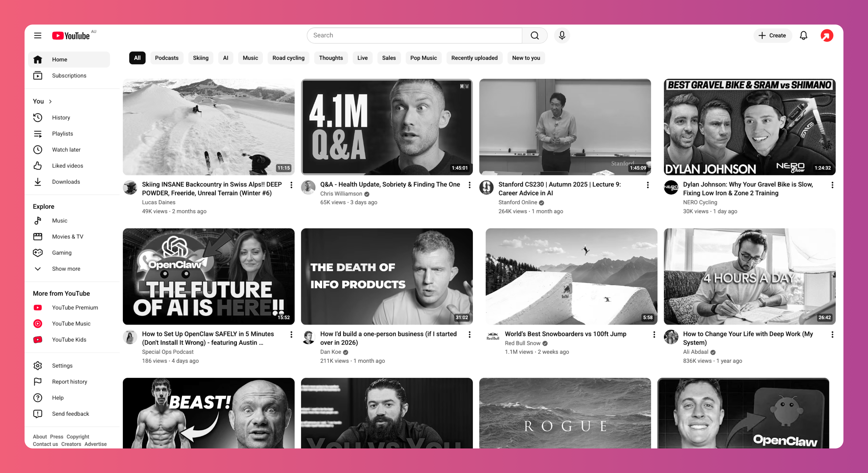The height and width of the screenshot is (473, 868).
Task: Click the magnifying glass search button
Action: (x=534, y=35)
